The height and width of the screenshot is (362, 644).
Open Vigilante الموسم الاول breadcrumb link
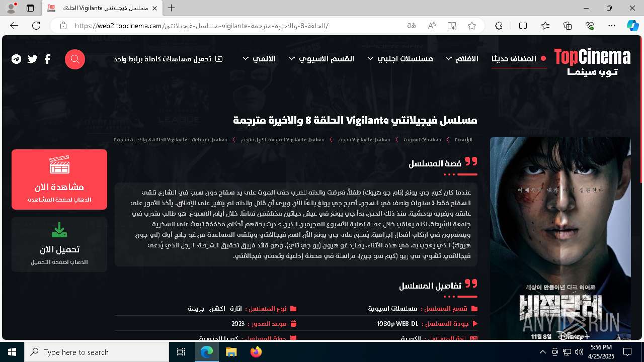point(282,139)
